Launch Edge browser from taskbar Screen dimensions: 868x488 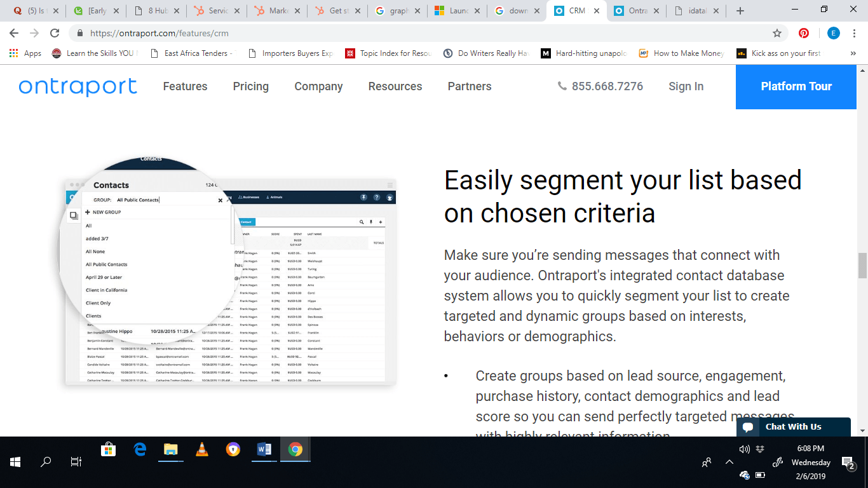point(140,450)
